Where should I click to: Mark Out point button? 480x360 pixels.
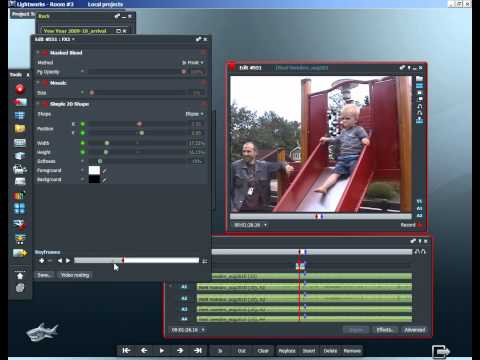242,351
